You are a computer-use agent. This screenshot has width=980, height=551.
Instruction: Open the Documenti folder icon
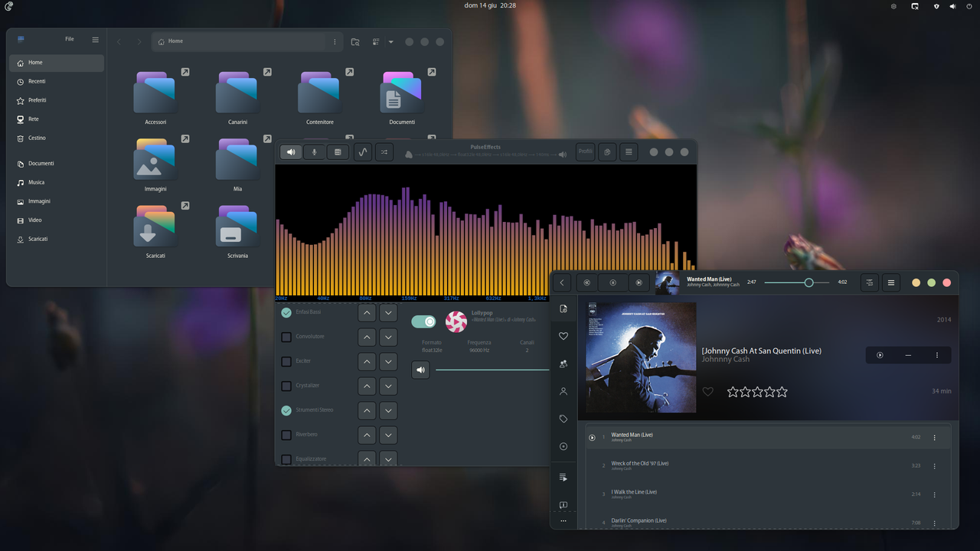pyautogui.click(x=401, y=92)
